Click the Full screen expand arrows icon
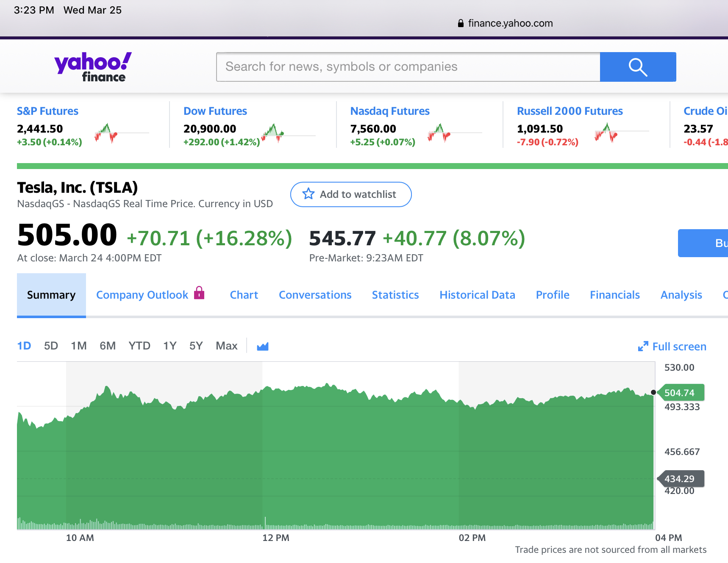The width and height of the screenshot is (728, 563). point(643,347)
